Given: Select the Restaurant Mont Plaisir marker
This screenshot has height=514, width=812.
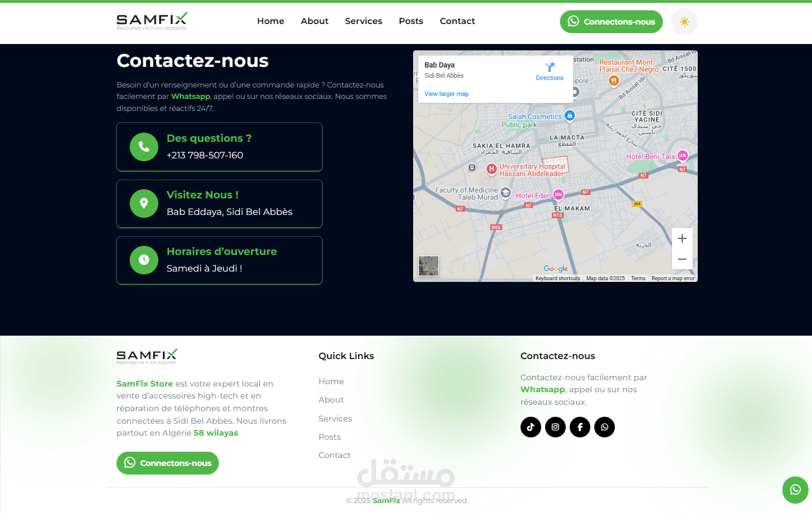Looking at the screenshot, I should click(x=614, y=81).
